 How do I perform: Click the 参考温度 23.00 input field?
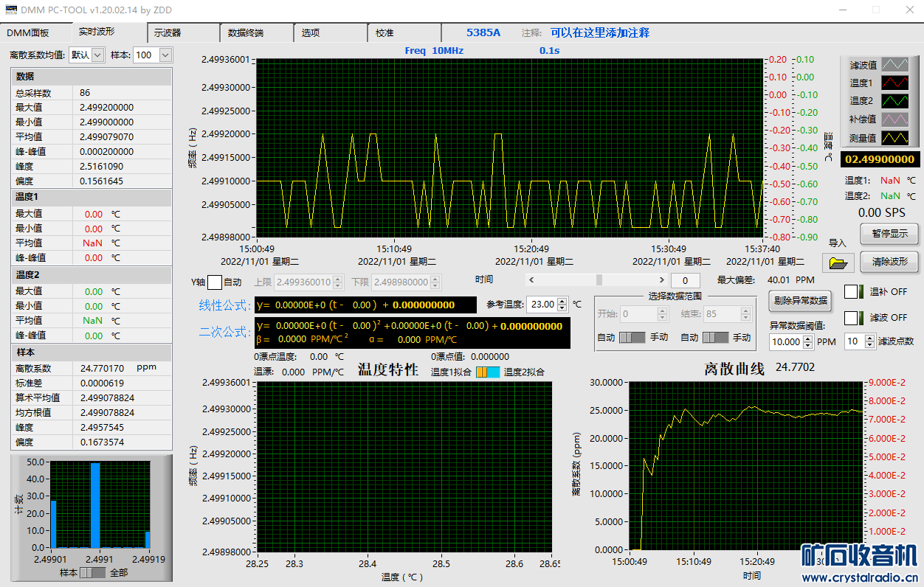click(542, 304)
